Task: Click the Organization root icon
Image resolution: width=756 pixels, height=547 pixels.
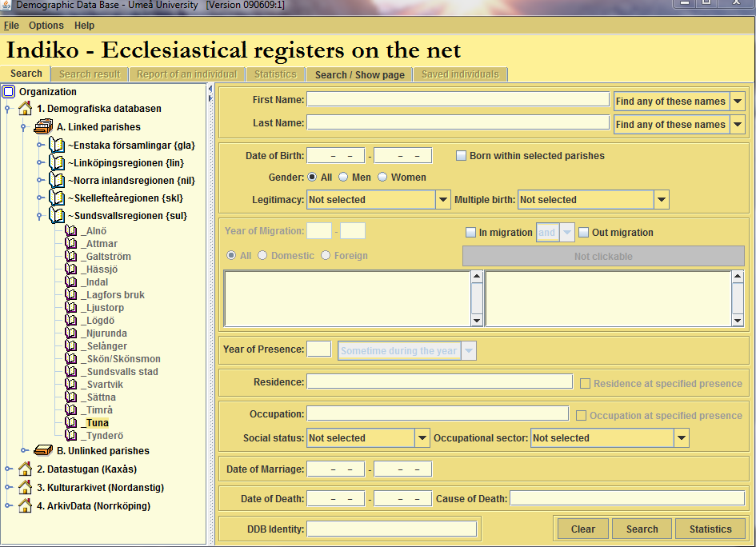Action: pos(9,91)
